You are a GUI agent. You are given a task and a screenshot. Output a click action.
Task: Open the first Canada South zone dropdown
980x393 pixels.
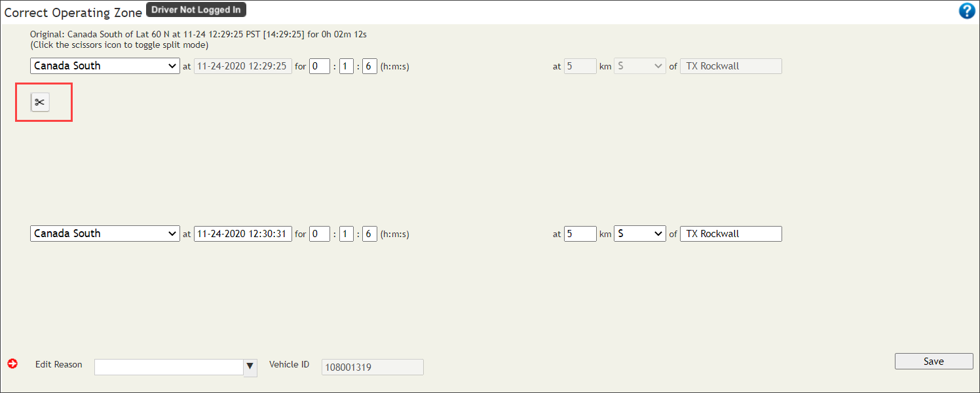(105, 66)
